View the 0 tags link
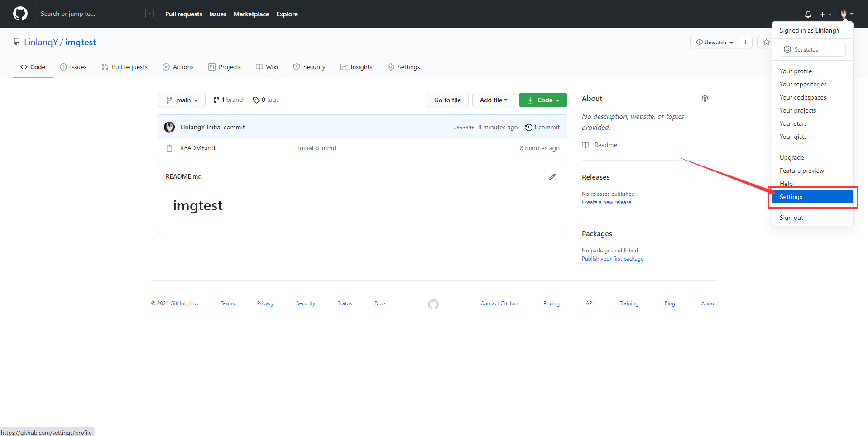The width and height of the screenshot is (868, 436). pos(266,100)
